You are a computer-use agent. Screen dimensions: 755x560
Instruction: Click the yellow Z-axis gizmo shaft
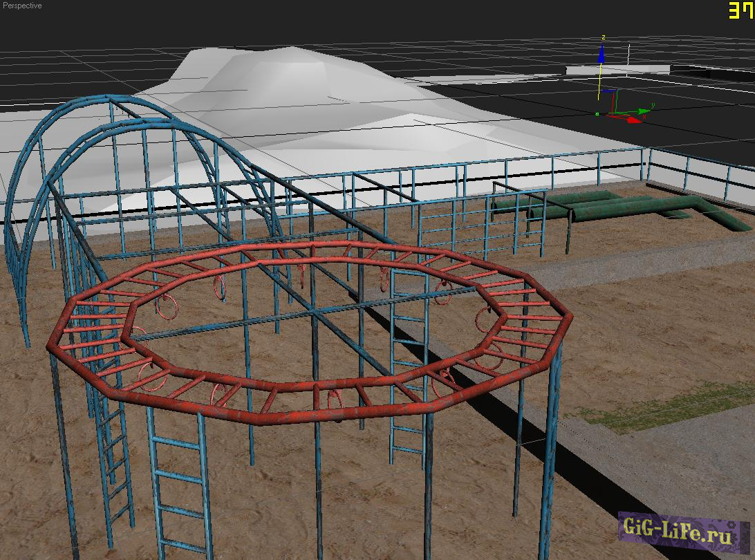click(599, 83)
